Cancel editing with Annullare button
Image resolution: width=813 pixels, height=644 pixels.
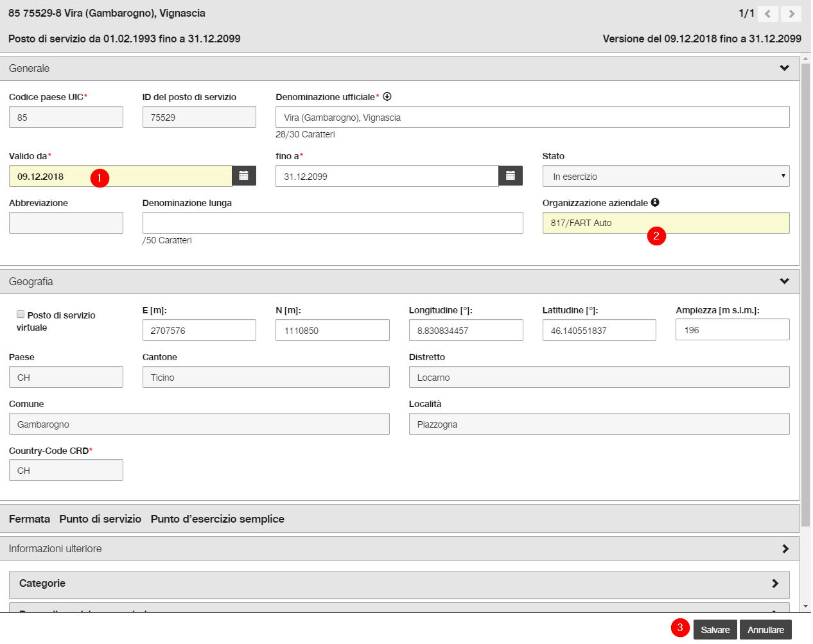coord(765,630)
